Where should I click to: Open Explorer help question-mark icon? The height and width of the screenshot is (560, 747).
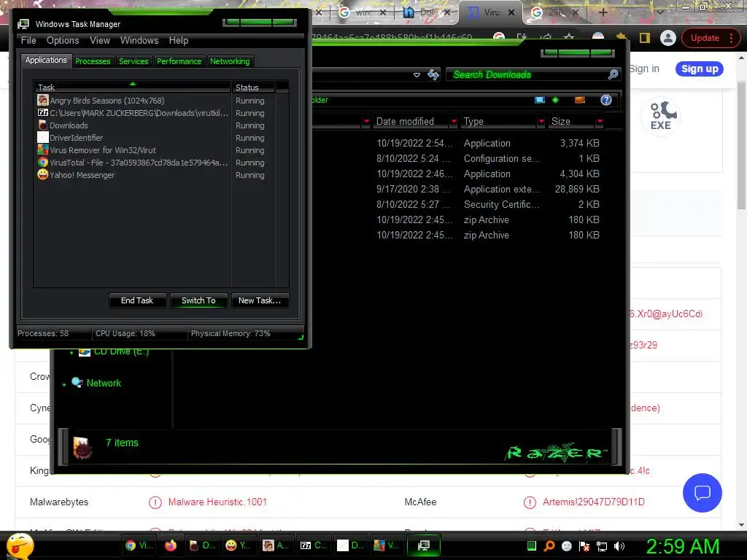pyautogui.click(x=606, y=100)
